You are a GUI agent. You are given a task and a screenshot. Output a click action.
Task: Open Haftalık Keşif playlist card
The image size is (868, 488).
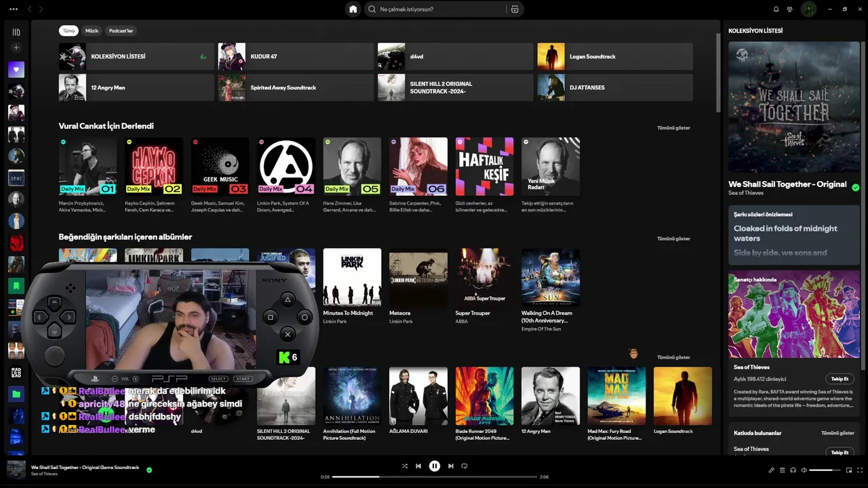tap(484, 176)
